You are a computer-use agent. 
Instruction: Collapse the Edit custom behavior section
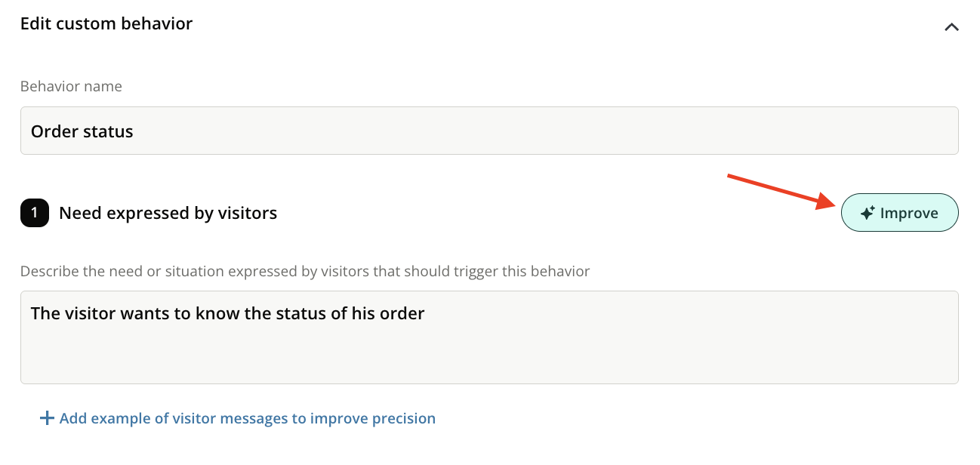coord(951,27)
